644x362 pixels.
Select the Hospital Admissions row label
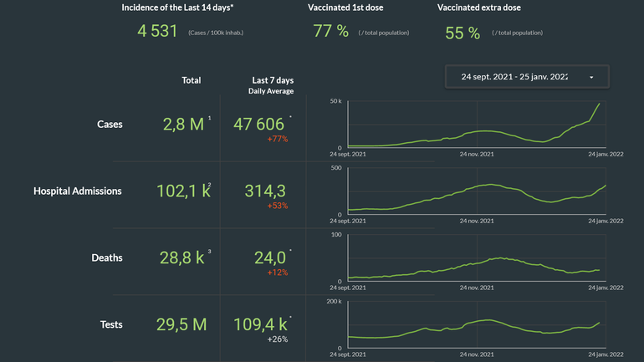pos(78,191)
